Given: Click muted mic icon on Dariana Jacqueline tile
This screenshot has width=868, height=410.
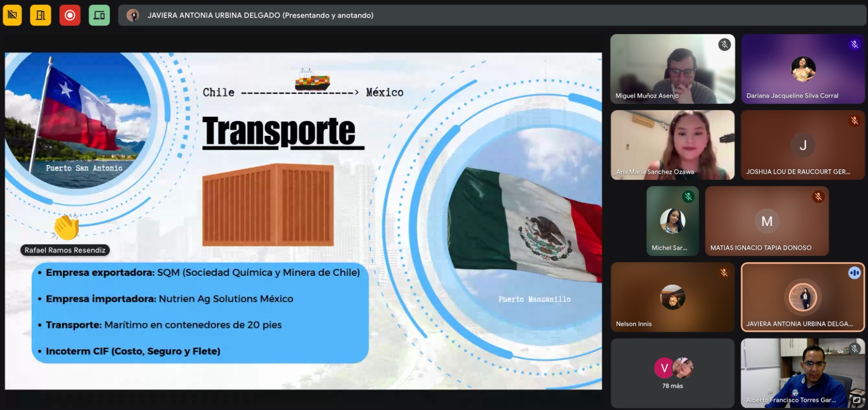Looking at the screenshot, I should 854,45.
